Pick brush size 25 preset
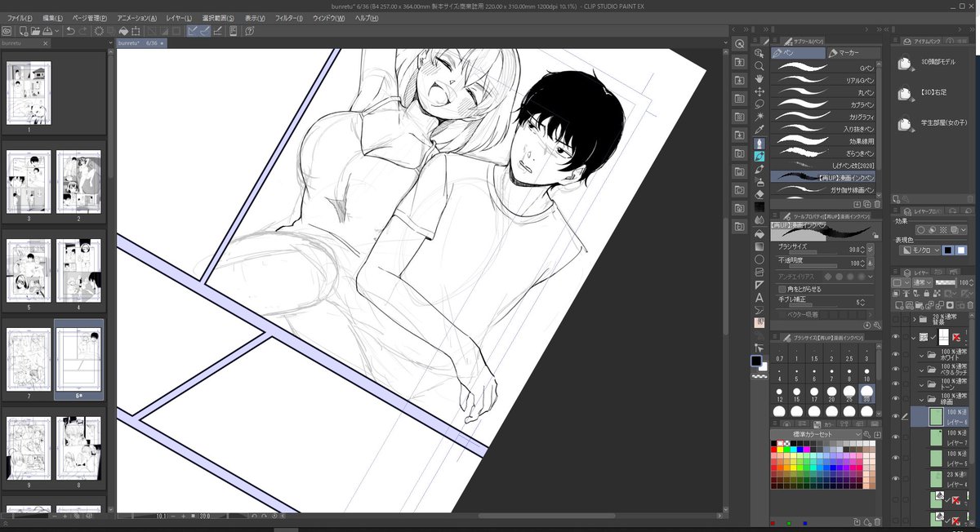The width and height of the screenshot is (980, 532). tap(849, 395)
